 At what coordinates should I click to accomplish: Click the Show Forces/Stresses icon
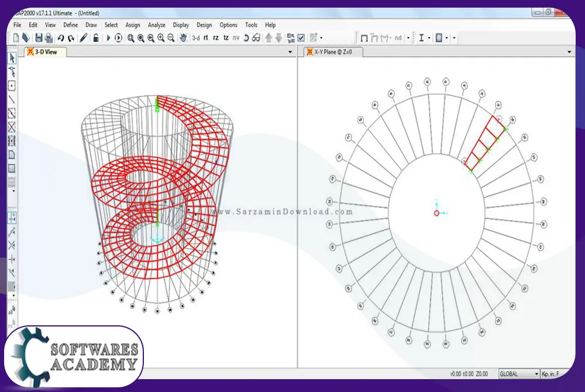(x=385, y=38)
